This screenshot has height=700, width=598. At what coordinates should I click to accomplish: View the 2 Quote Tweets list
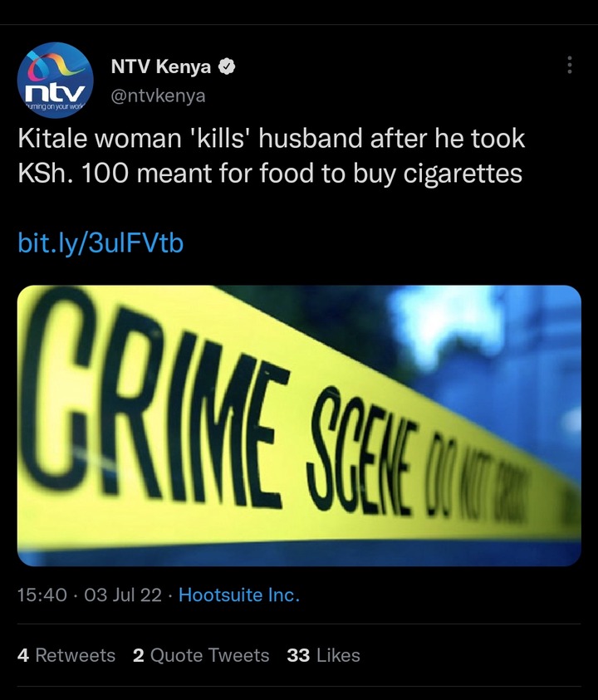pyautogui.click(x=201, y=655)
